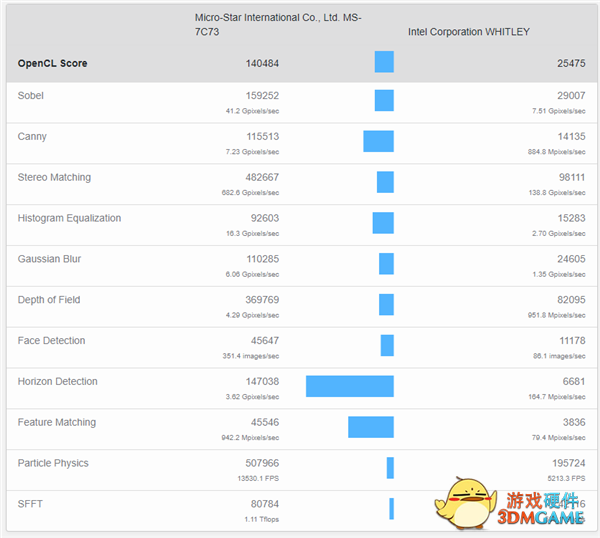Click the 140484 OpenCL score value
This screenshot has height=538, width=600.
tap(262, 64)
